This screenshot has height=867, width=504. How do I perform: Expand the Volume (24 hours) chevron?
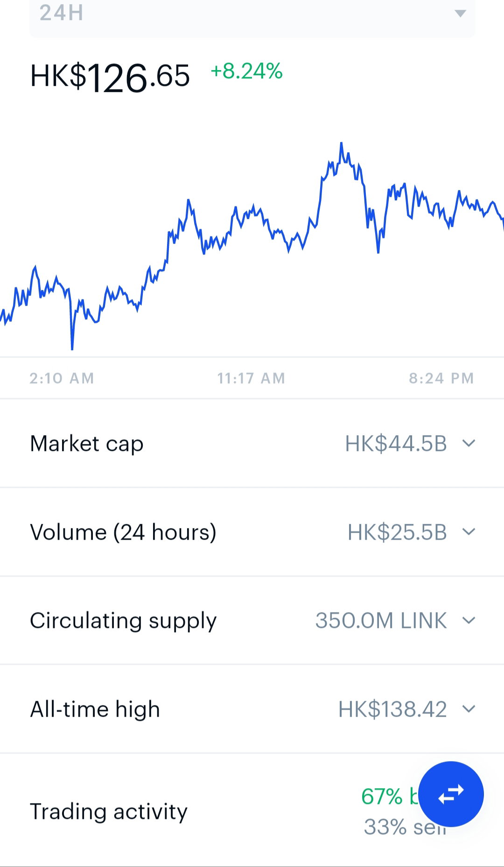pyautogui.click(x=469, y=532)
